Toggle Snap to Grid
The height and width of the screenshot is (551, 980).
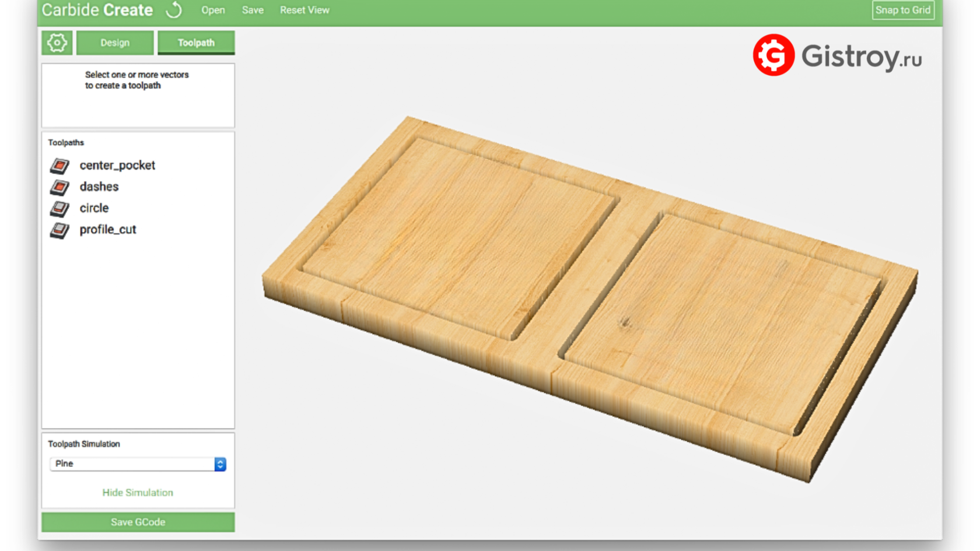tap(903, 10)
